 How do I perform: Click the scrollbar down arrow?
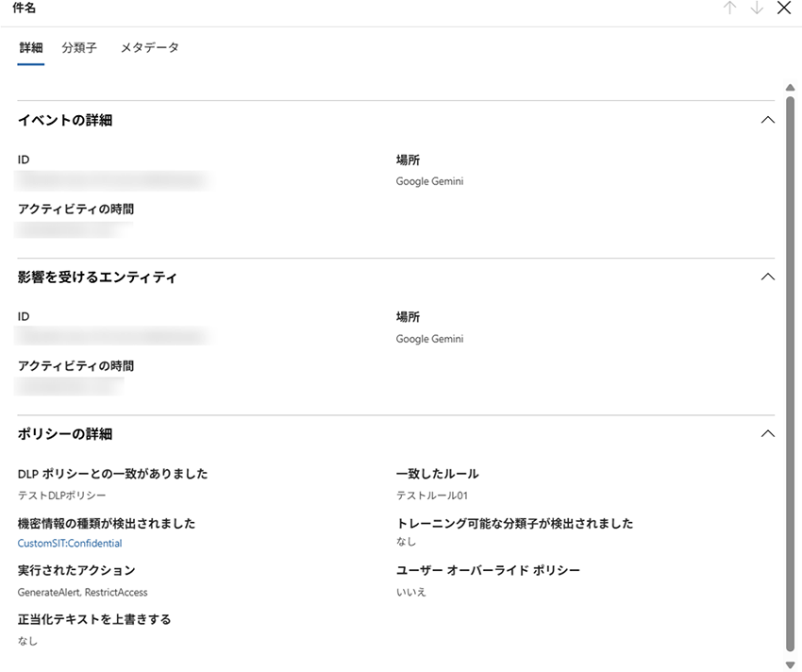(790, 665)
